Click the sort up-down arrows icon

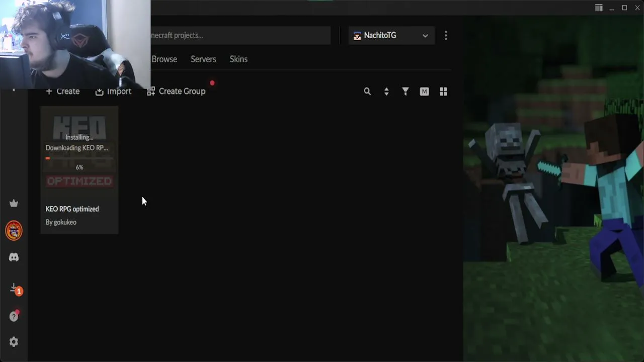click(386, 92)
